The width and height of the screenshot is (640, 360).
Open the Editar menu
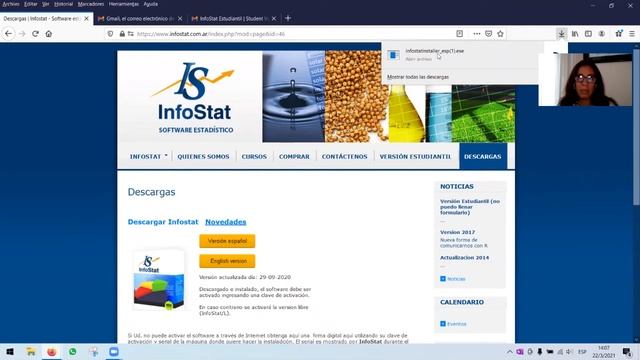tap(31, 4)
